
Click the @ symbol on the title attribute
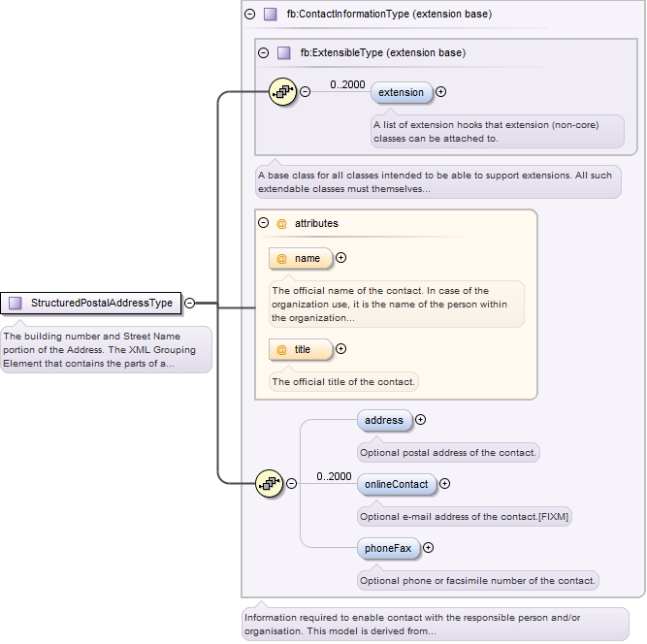pyautogui.click(x=282, y=349)
